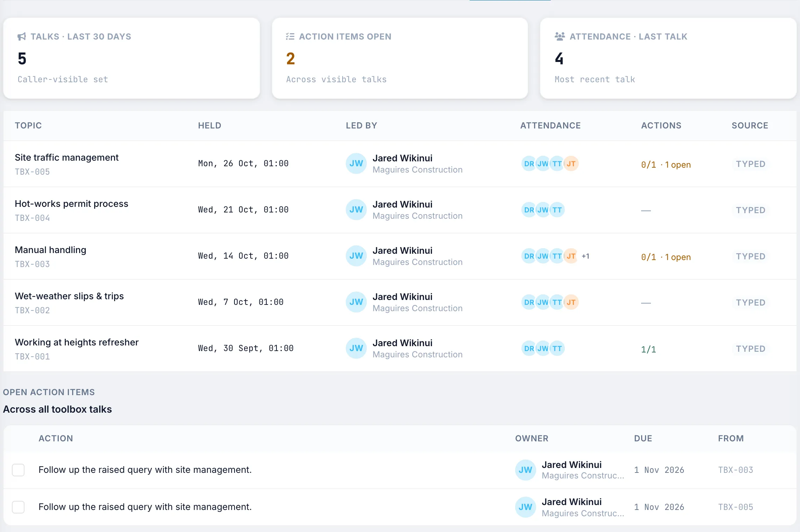
Task: Open the Working at heights refresher talk
Action: (x=77, y=342)
